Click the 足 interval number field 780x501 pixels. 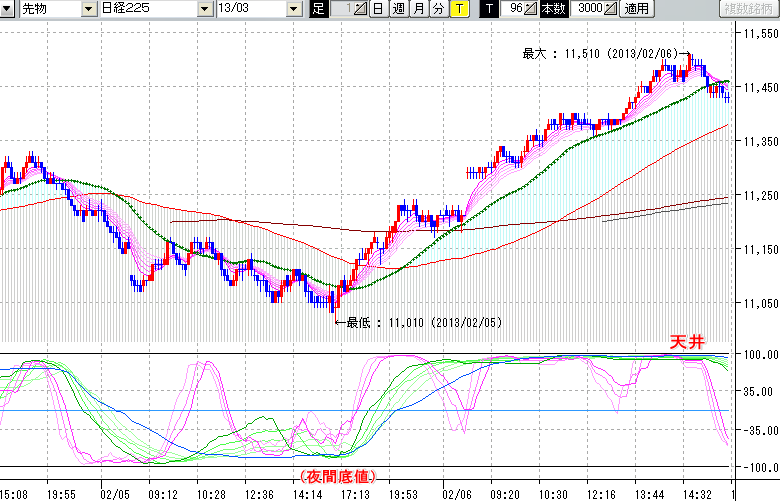[x=341, y=9]
